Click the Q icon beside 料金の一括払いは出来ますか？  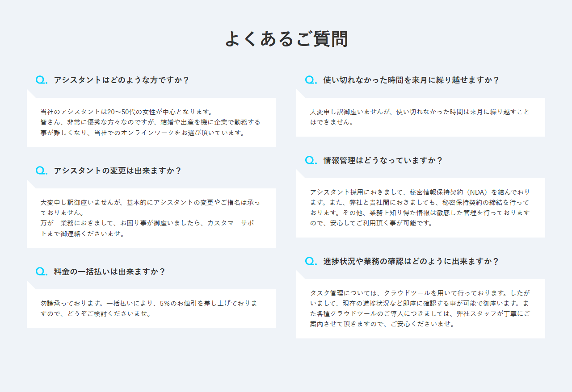42,271
